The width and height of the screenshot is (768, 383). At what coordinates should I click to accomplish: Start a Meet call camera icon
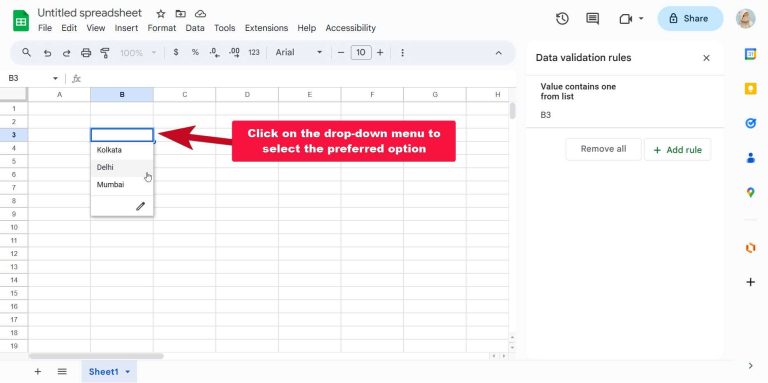coord(626,19)
